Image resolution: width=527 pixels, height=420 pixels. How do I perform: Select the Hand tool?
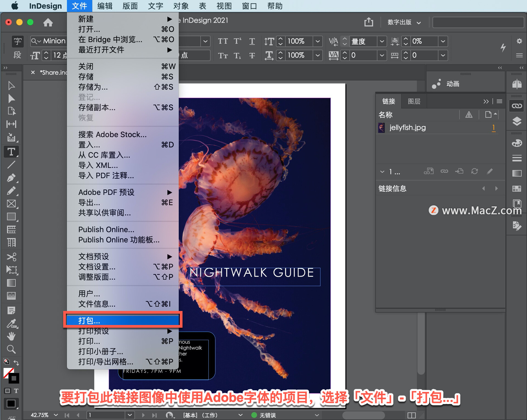point(11,336)
